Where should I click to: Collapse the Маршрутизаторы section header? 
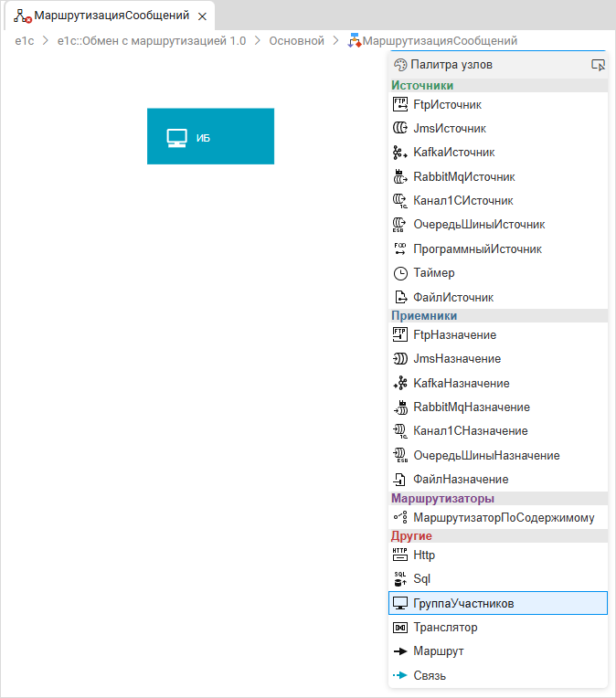point(442,499)
